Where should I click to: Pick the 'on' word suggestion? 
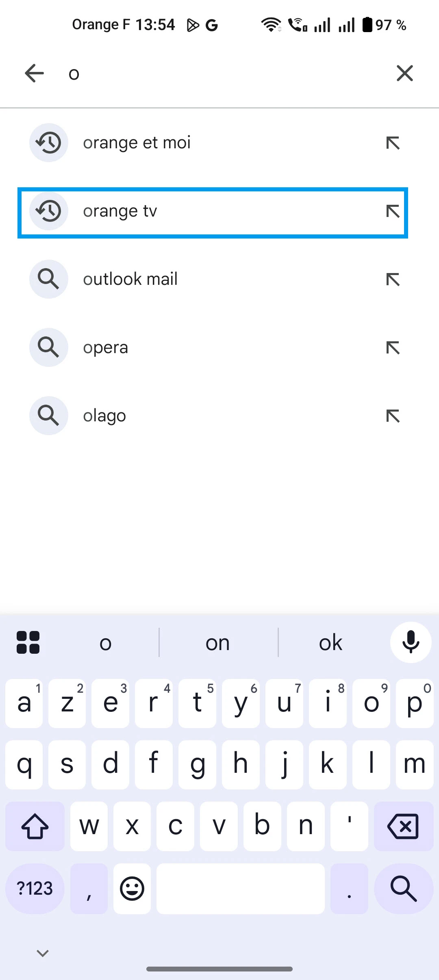[218, 643]
